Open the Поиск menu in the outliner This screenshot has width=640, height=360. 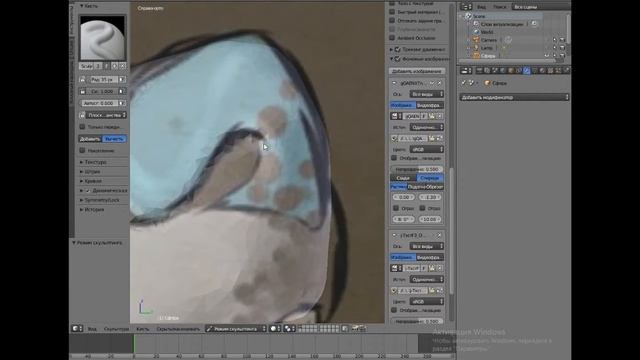499,7
